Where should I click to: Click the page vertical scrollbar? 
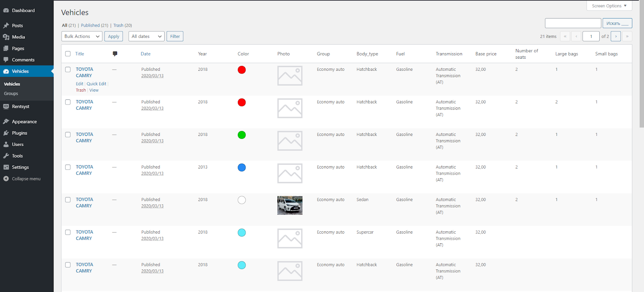click(x=642, y=64)
